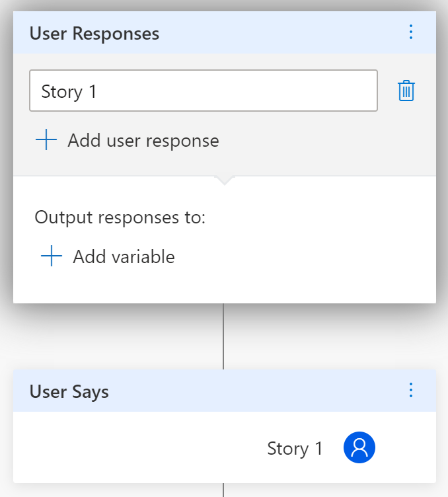Click the connector line between the two nodes
The height and width of the screenshot is (497, 448).
pyautogui.click(x=223, y=336)
